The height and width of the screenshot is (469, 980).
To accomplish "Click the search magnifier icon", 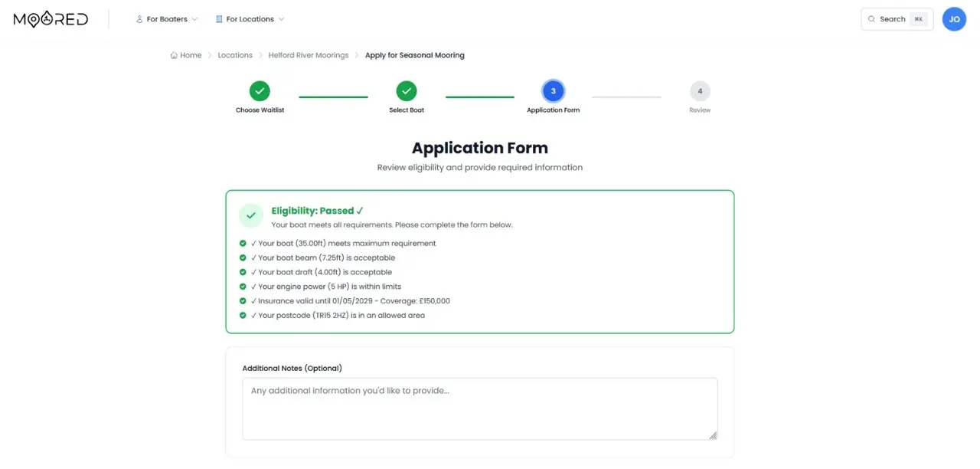I will (872, 18).
